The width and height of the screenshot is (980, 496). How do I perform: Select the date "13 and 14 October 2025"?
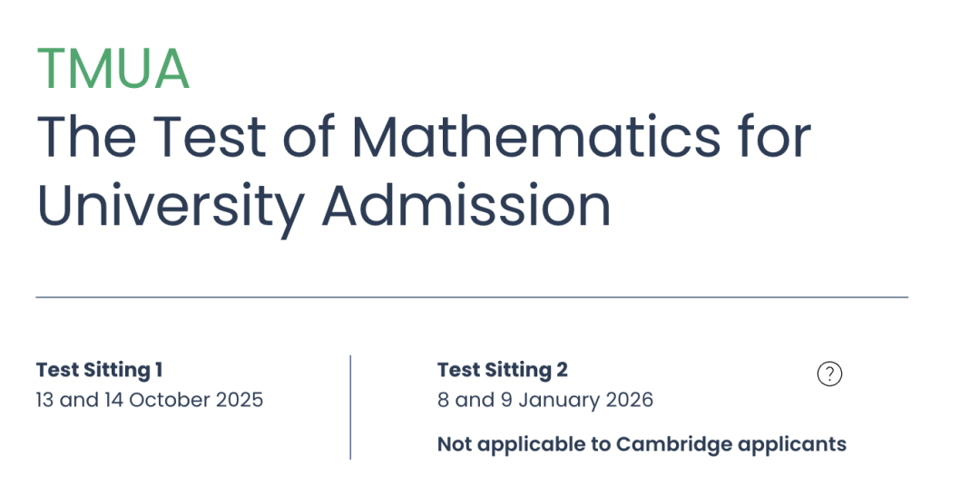pos(150,400)
